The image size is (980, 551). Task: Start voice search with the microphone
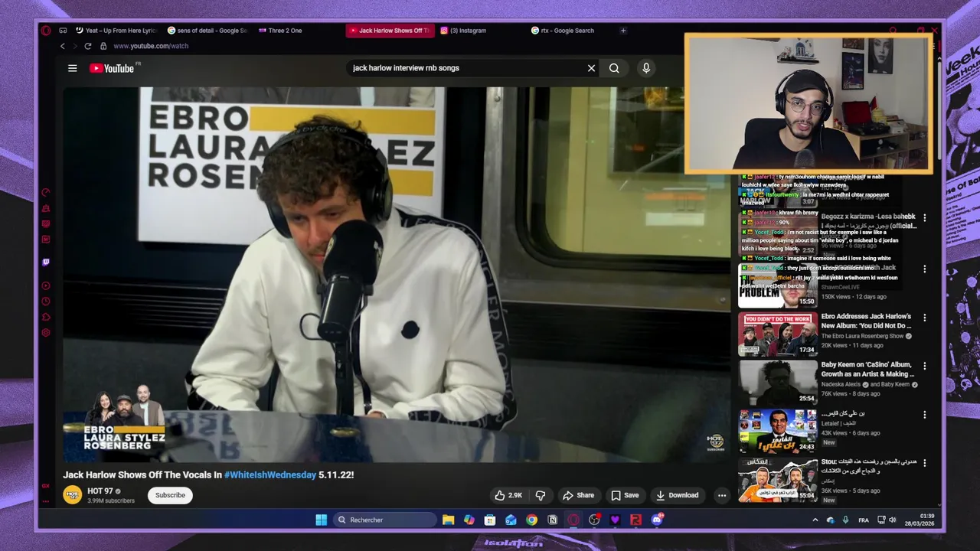646,68
